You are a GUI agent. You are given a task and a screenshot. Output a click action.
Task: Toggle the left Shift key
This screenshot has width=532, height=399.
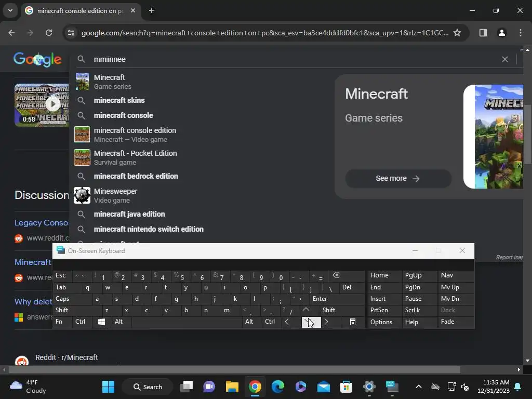coord(78,311)
